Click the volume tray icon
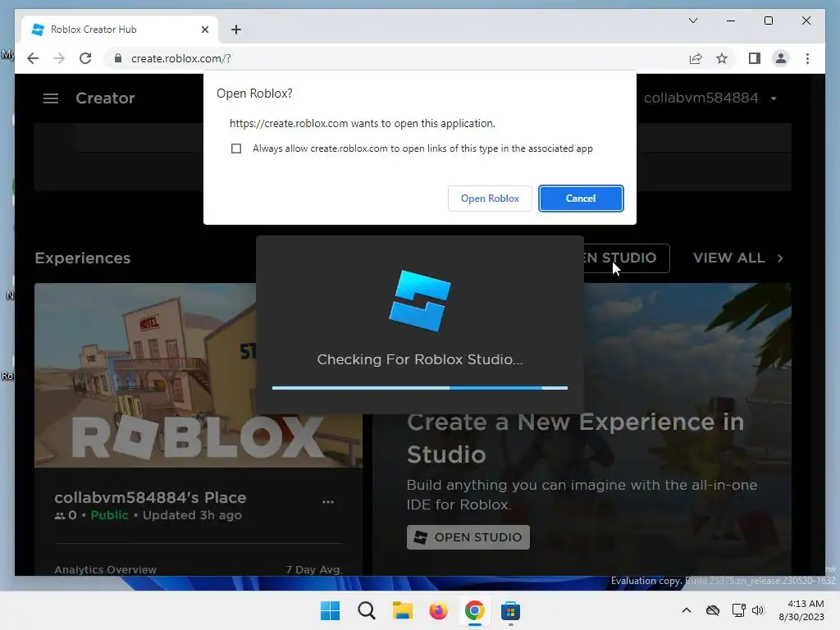Viewport: 840px width, 630px height. (x=757, y=610)
